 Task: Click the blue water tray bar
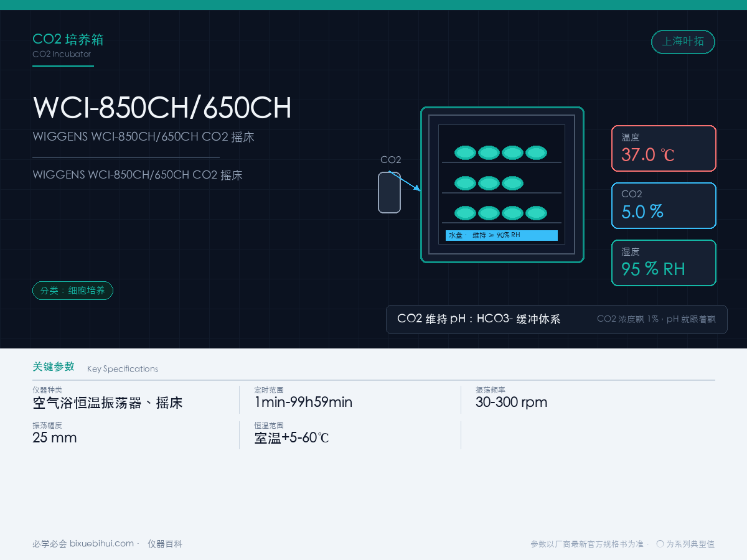(501, 235)
